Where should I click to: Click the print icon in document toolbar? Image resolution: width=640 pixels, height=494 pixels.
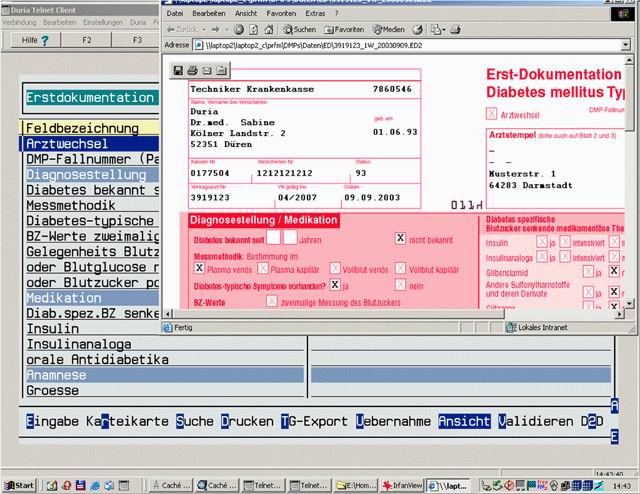[193, 70]
